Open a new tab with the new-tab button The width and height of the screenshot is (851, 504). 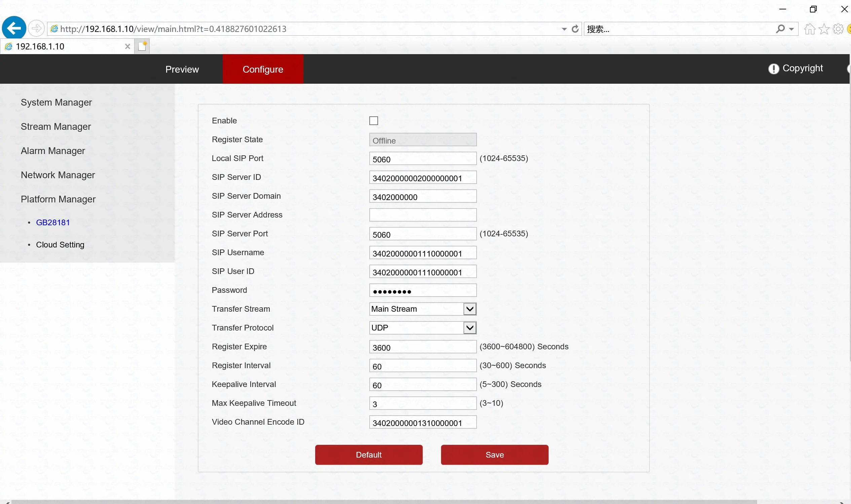click(142, 46)
